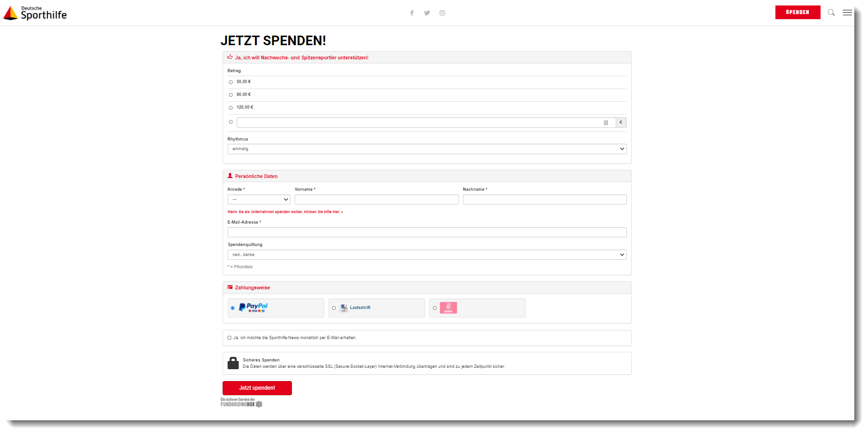Click the E-Mail-Adresse input field

(x=427, y=232)
